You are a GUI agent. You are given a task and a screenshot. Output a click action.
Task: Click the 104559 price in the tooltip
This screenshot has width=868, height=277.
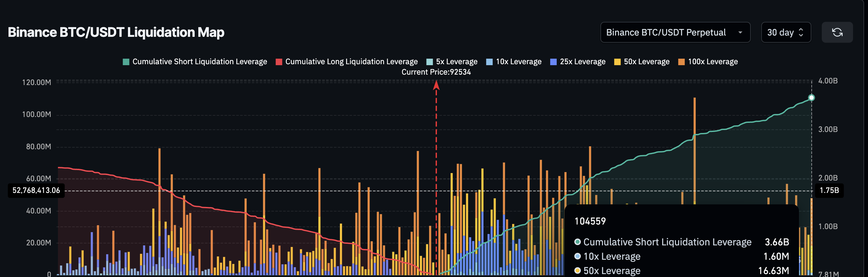tap(590, 222)
